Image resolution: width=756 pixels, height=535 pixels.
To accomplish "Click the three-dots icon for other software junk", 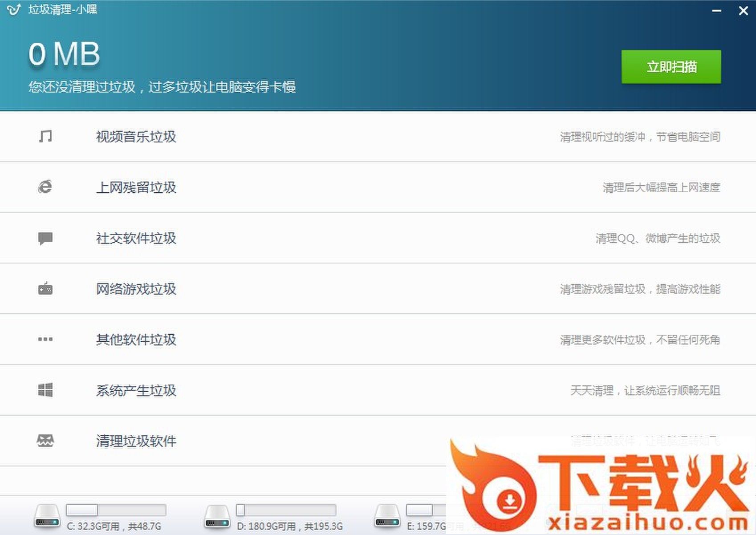I will click(45, 339).
